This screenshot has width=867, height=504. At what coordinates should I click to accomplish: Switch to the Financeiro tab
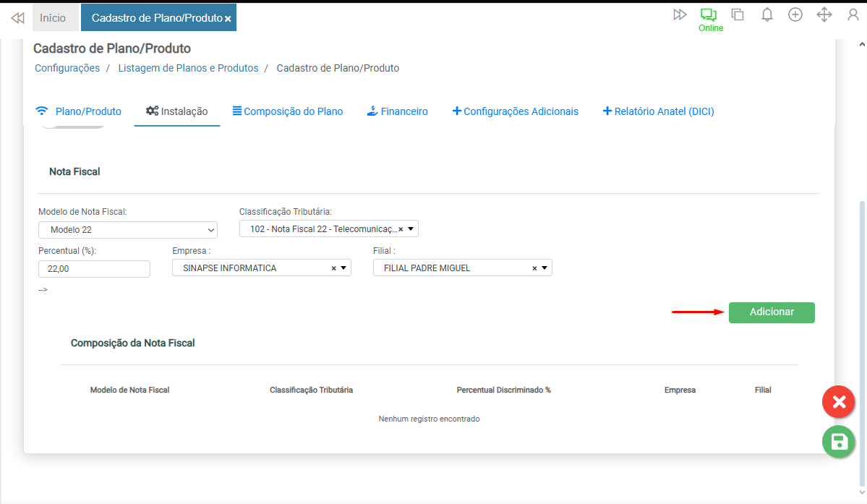point(397,111)
